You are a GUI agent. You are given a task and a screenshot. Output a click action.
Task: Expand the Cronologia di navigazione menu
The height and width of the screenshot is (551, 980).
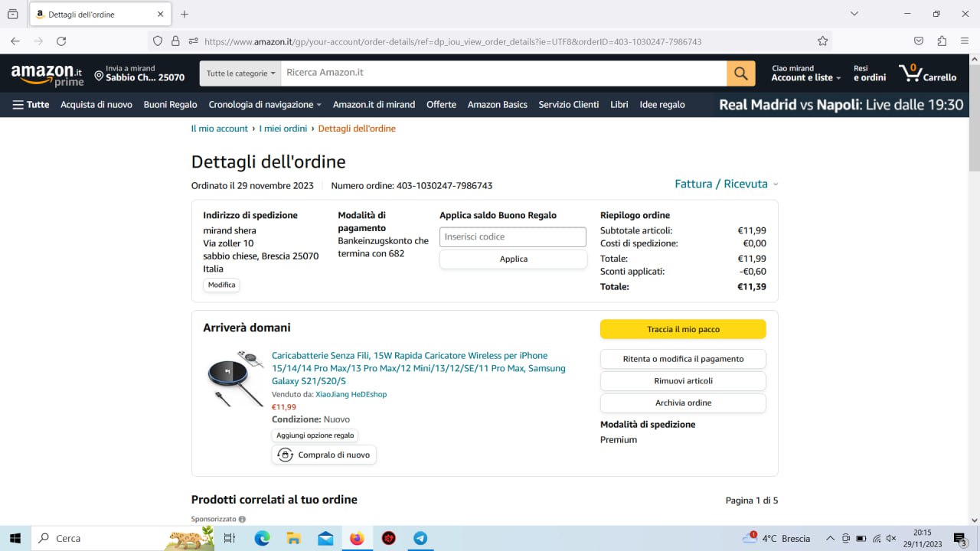coord(264,105)
